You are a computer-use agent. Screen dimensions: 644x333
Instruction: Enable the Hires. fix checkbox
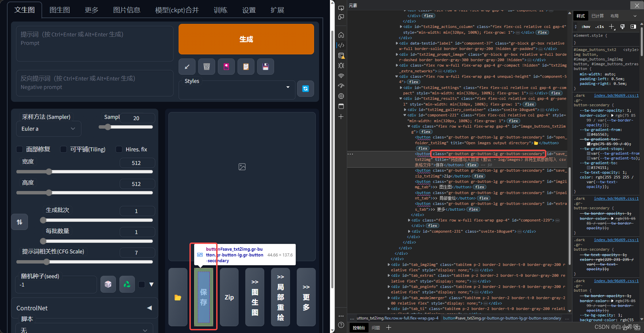click(119, 149)
